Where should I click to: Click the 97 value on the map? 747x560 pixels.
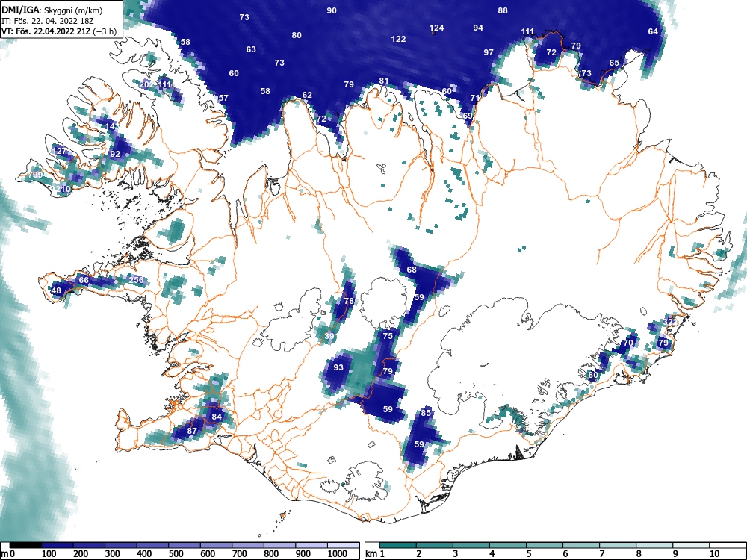[x=489, y=52]
